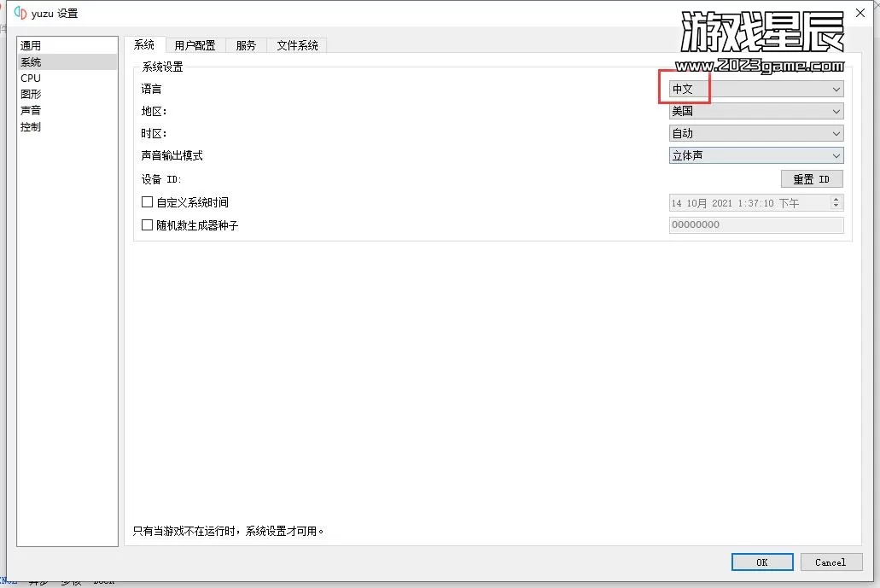Confirm settings with the OK button

[x=762, y=562]
